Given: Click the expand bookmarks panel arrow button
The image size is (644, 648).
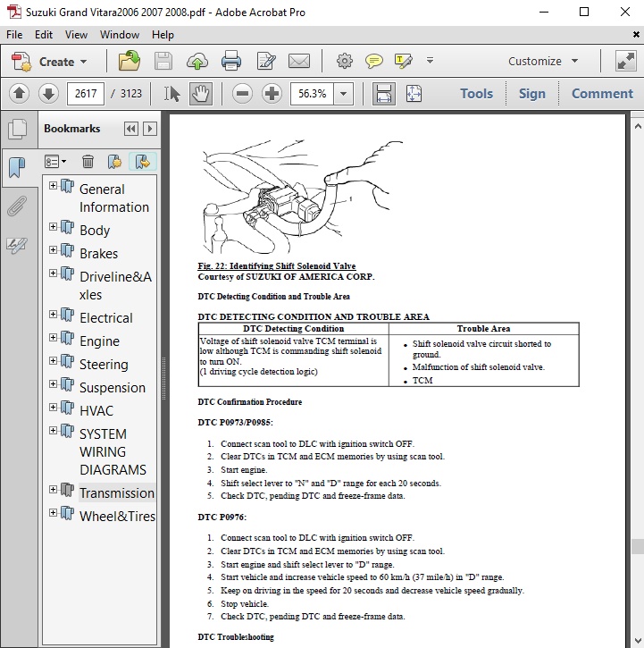Looking at the screenshot, I should coord(150,129).
